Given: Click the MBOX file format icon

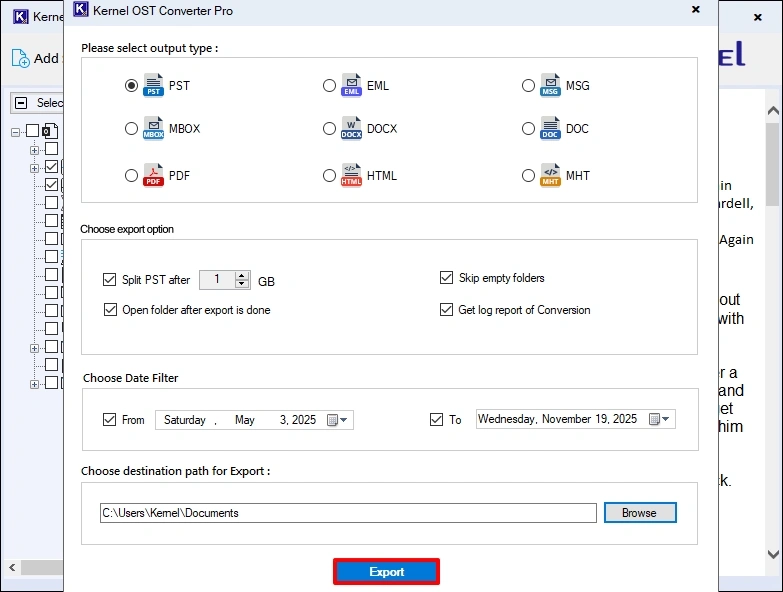Looking at the screenshot, I should [x=153, y=128].
